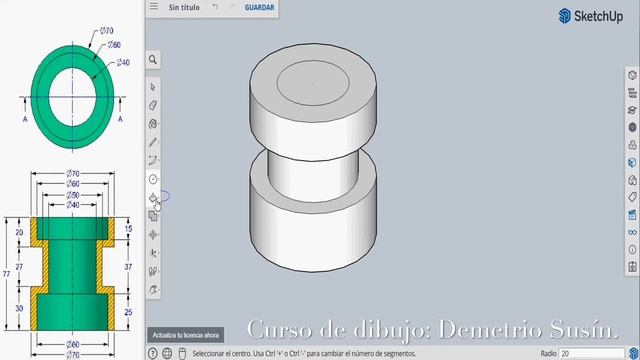Select the active Circle tool
The image size is (640, 360).
click(x=153, y=179)
